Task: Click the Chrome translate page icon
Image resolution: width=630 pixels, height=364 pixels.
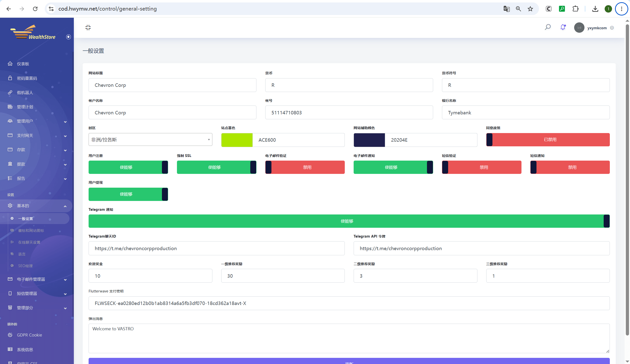Action: pos(506,9)
